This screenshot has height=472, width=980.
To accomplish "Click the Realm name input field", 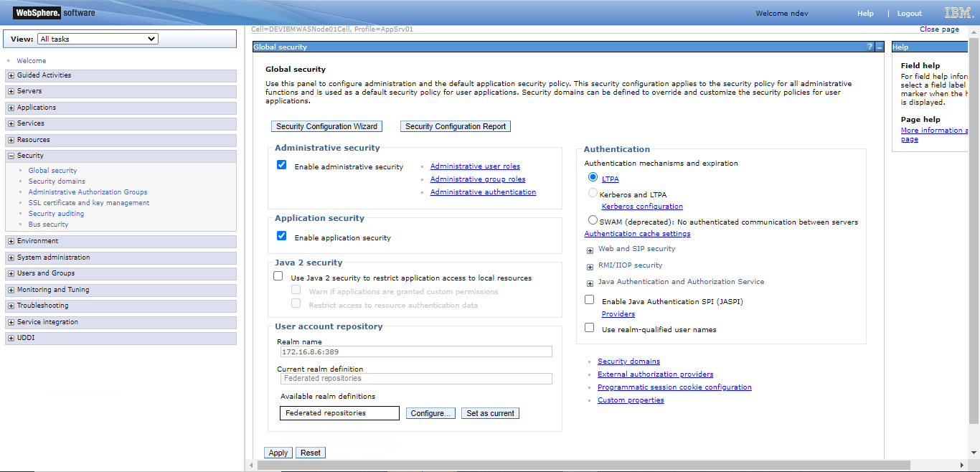I will [416, 351].
